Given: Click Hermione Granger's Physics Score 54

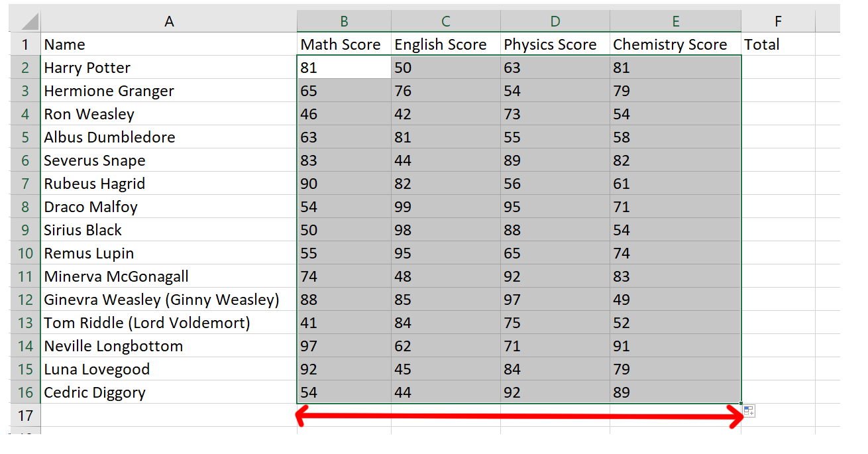Looking at the screenshot, I should tap(555, 91).
